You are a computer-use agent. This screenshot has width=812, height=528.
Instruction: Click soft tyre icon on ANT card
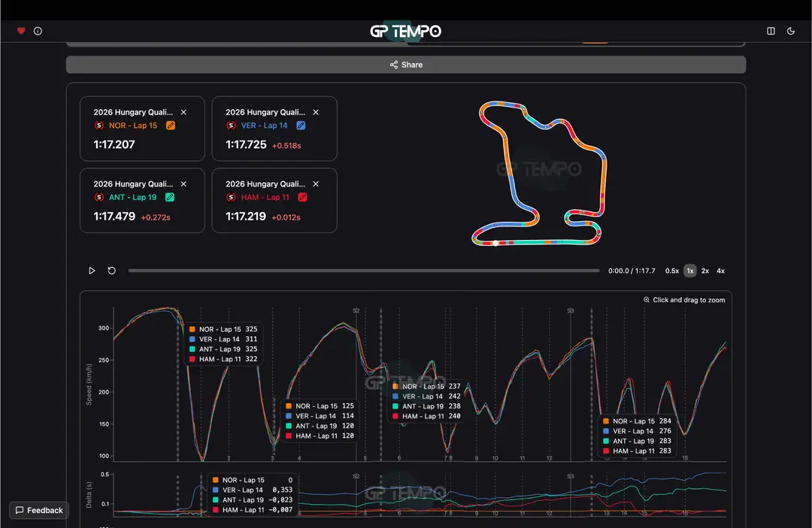click(99, 197)
